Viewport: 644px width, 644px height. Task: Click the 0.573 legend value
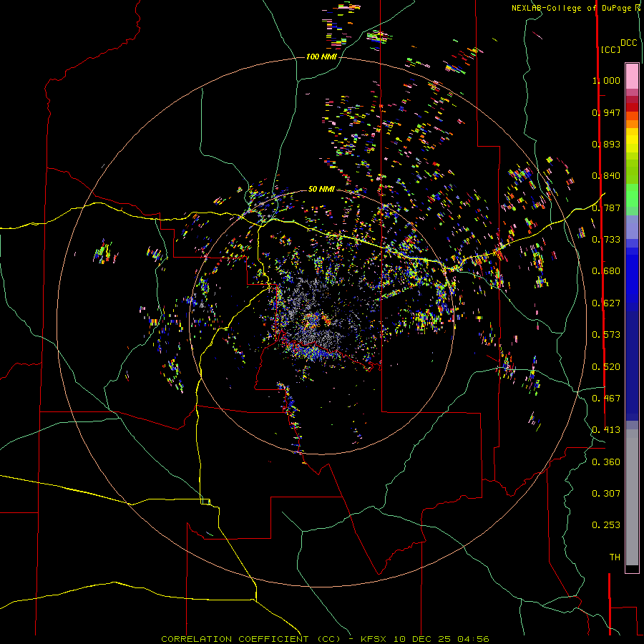tap(606, 335)
